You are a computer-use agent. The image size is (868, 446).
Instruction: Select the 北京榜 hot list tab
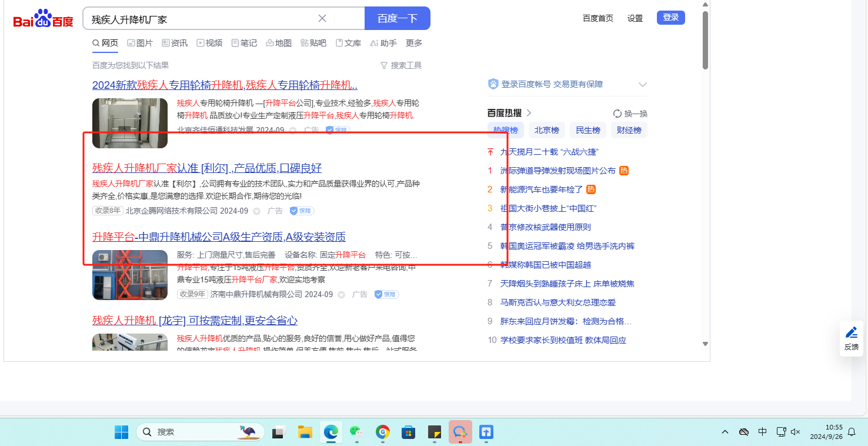546,130
